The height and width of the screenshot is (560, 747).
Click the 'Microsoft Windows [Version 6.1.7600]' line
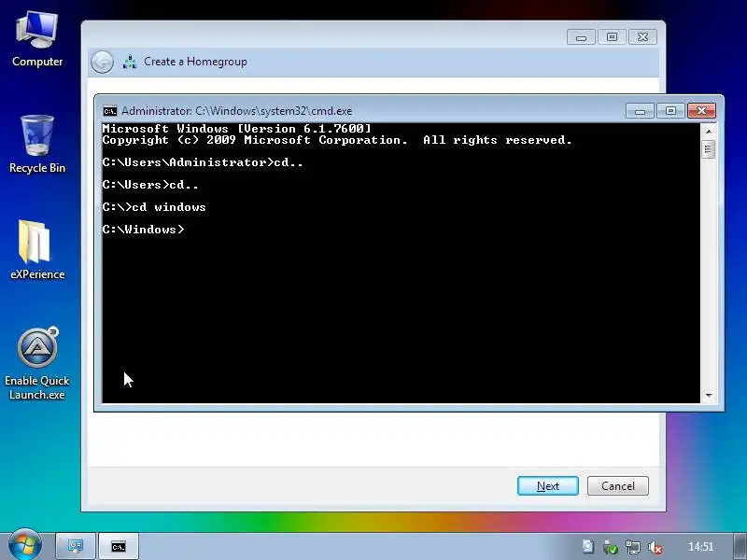point(236,129)
